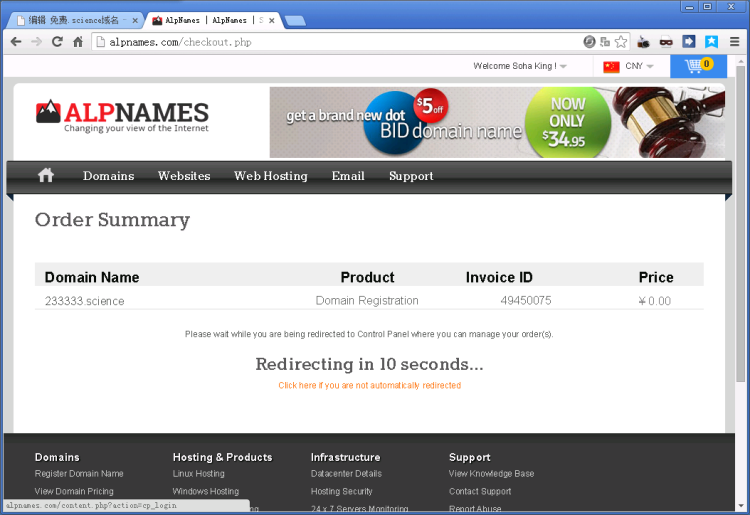Open the Websites menu
This screenshot has height=515, width=750.
pos(184,176)
